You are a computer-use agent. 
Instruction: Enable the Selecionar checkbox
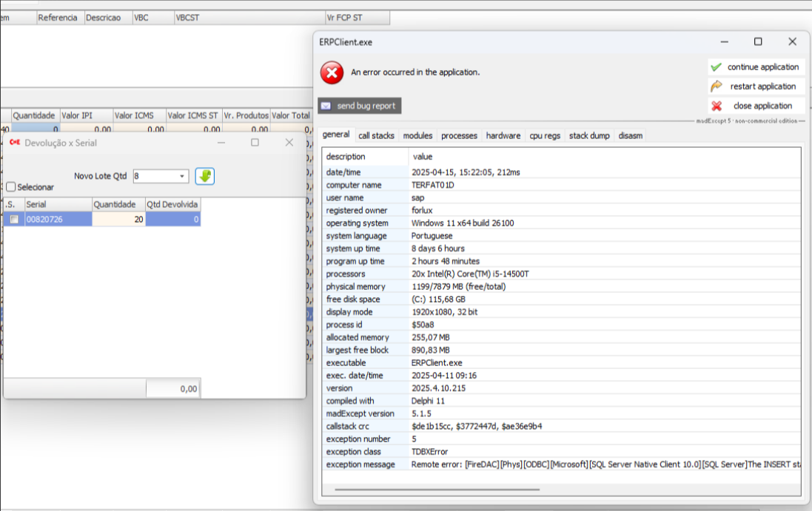point(11,187)
